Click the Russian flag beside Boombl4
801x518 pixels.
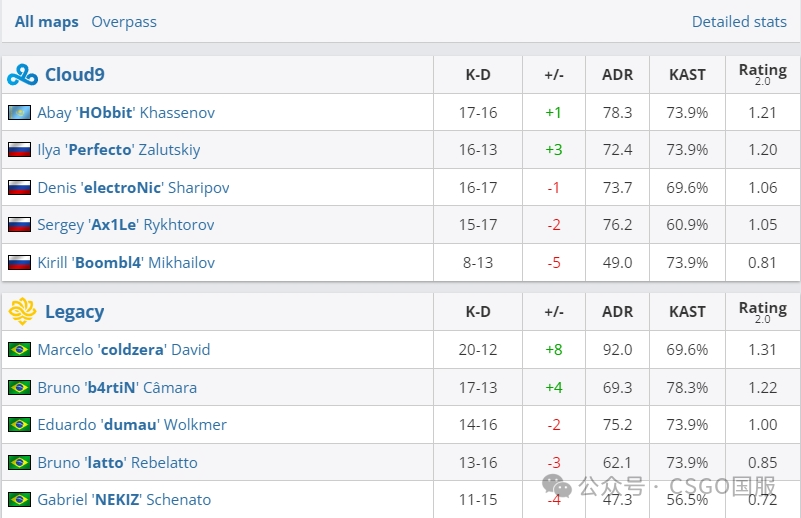coord(19,263)
